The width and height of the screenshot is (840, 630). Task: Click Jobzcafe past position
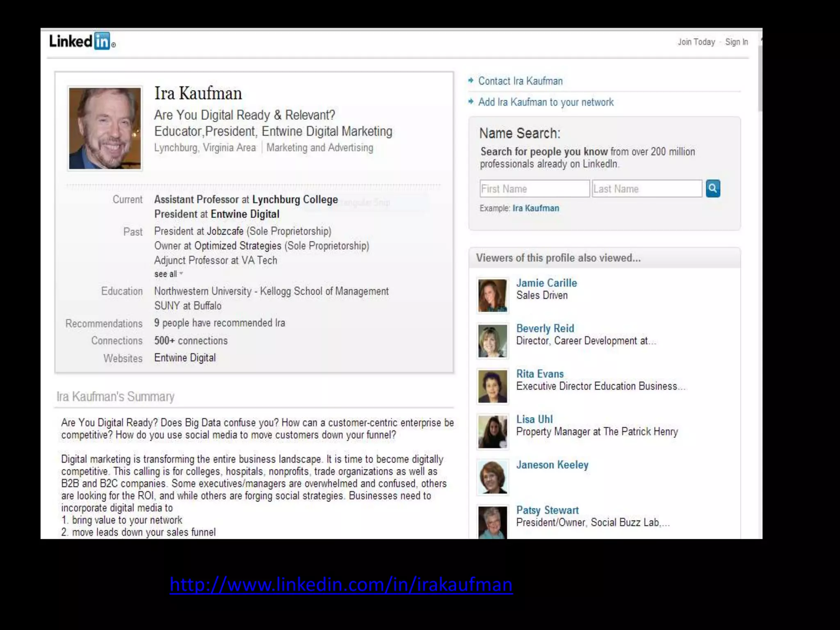225,231
